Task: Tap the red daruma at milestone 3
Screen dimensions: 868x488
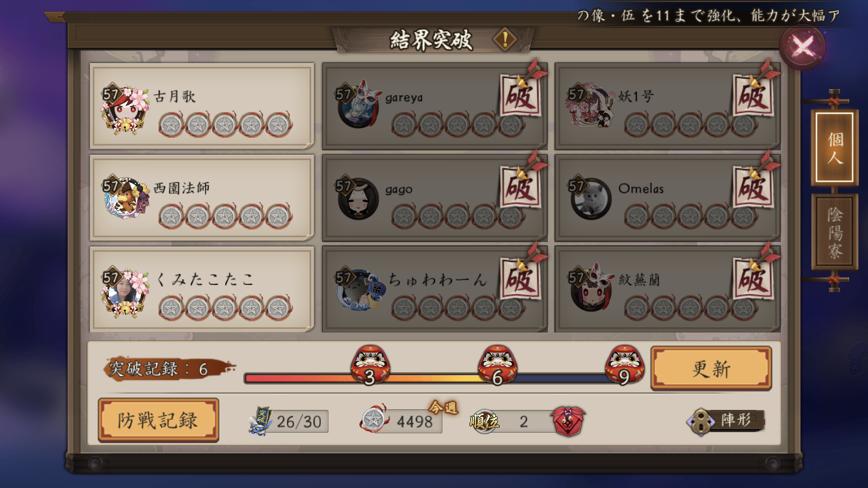Action: pos(370,366)
